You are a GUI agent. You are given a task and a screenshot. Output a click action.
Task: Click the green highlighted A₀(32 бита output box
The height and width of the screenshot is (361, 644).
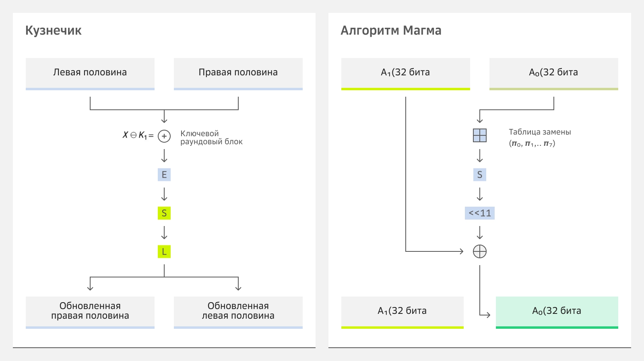tap(557, 311)
